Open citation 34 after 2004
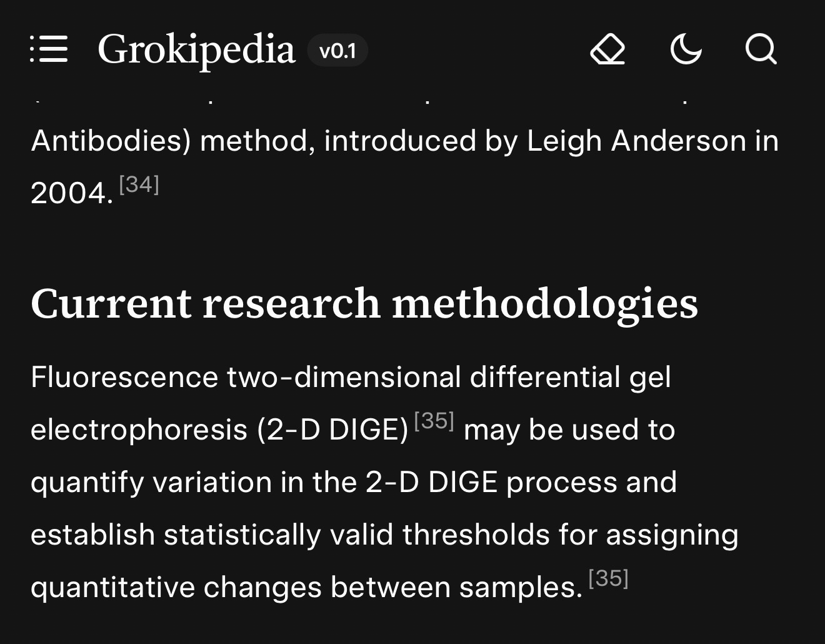The image size is (825, 644). click(139, 184)
